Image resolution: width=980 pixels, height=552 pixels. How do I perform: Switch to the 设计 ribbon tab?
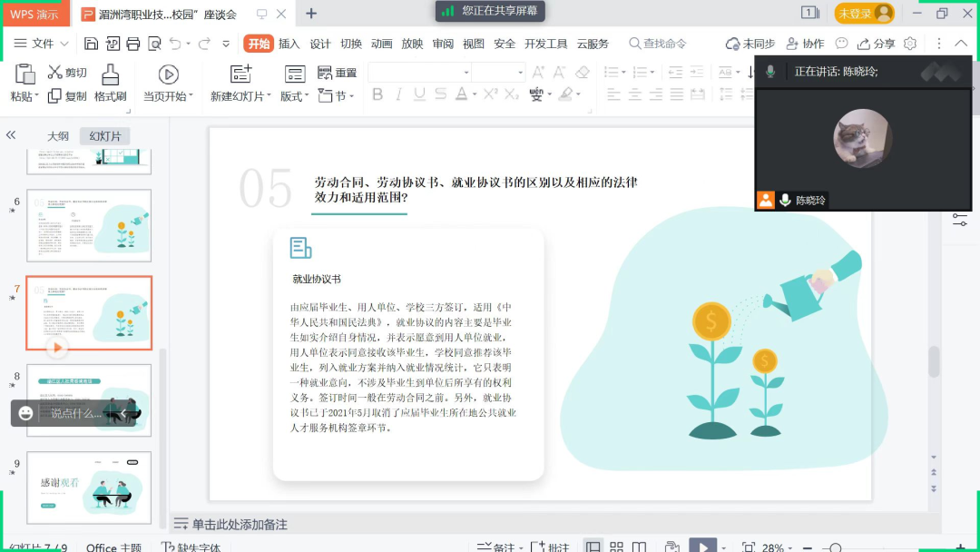click(x=320, y=44)
